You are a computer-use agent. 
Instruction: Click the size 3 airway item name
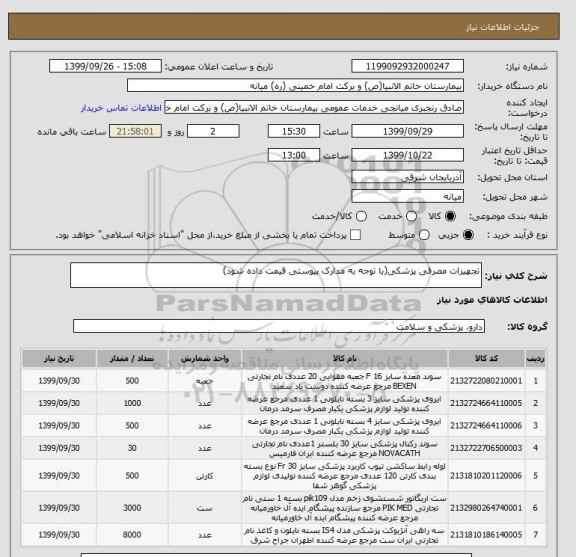pyautogui.click(x=345, y=404)
